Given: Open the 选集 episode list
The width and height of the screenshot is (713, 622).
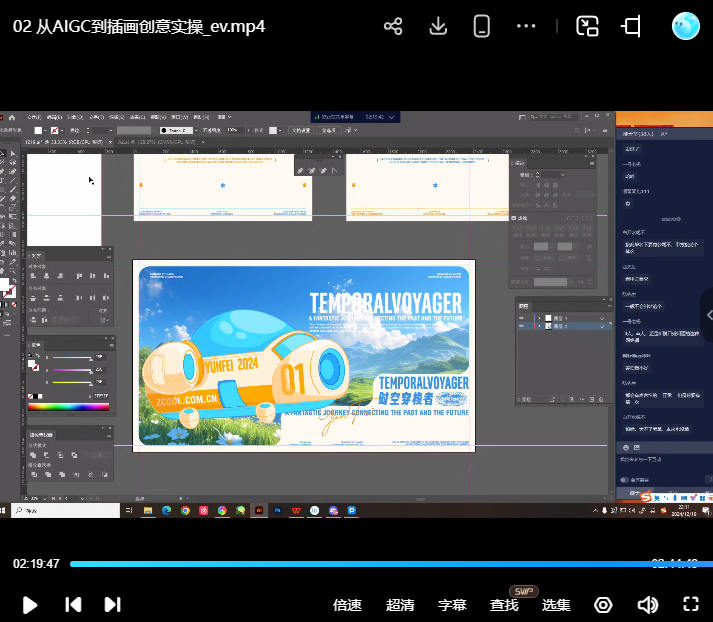Looking at the screenshot, I should click(x=556, y=604).
